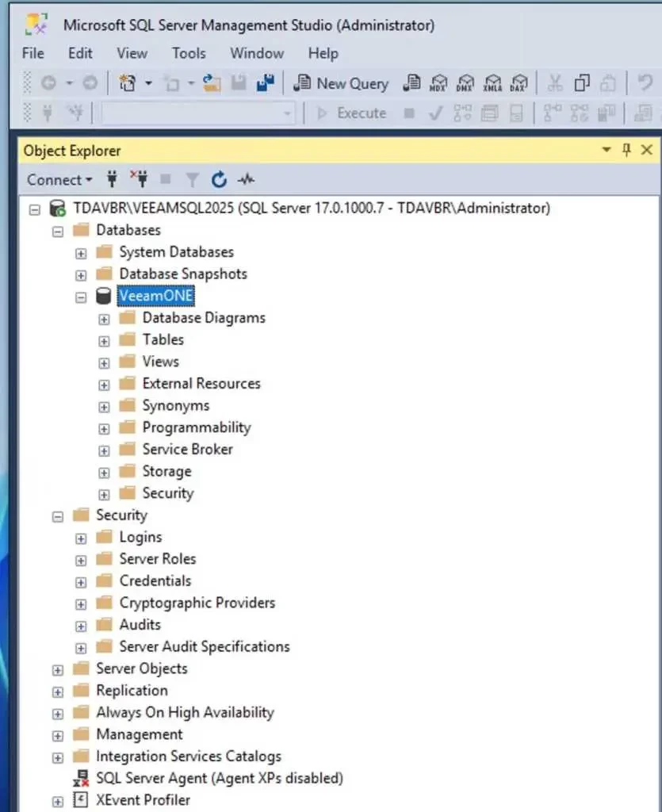The height and width of the screenshot is (812, 662).
Task: Select Audits tree item
Action: tap(140, 625)
